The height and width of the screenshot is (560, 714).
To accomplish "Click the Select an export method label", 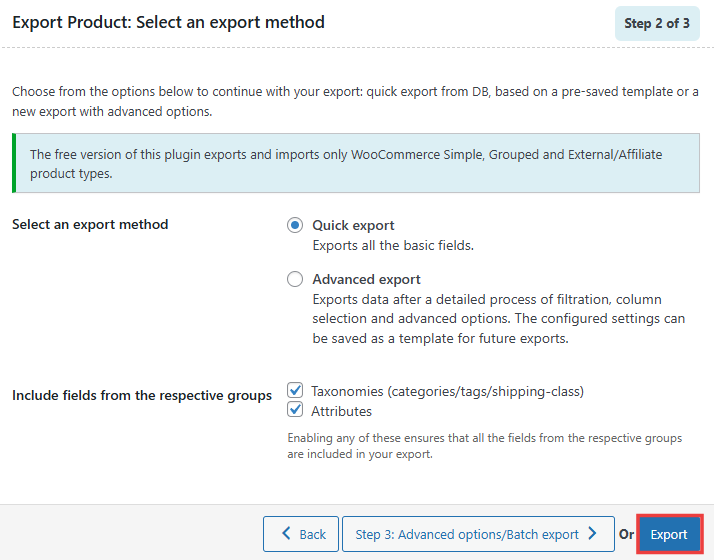I will [x=90, y=224].
